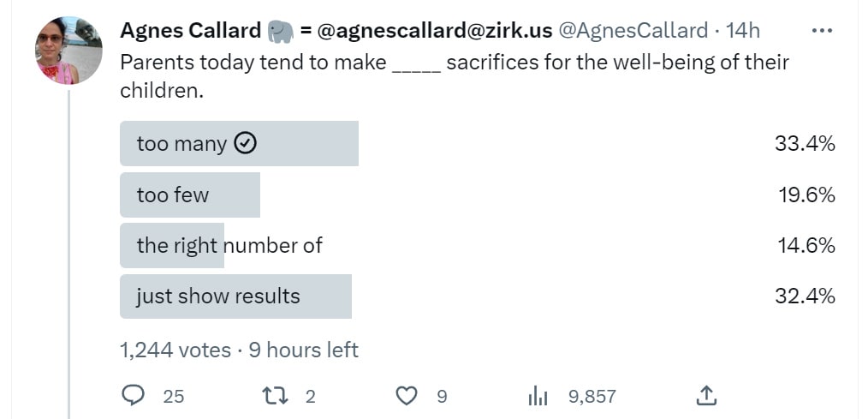Open Agnes Callard's profile avatar
Image resolution: width=868 pixels, height=419 pixels.
[x=68, y=50]
